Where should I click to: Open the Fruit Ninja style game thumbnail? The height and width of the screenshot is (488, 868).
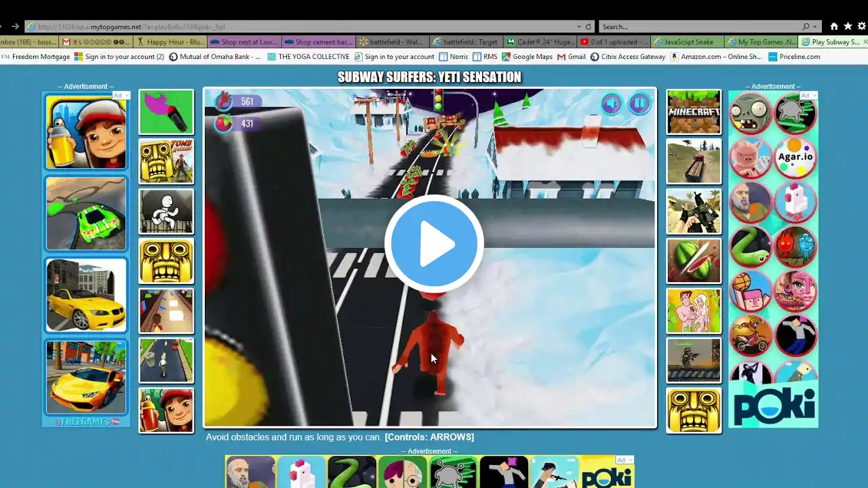pyautogui.click(x=694, y=261)
